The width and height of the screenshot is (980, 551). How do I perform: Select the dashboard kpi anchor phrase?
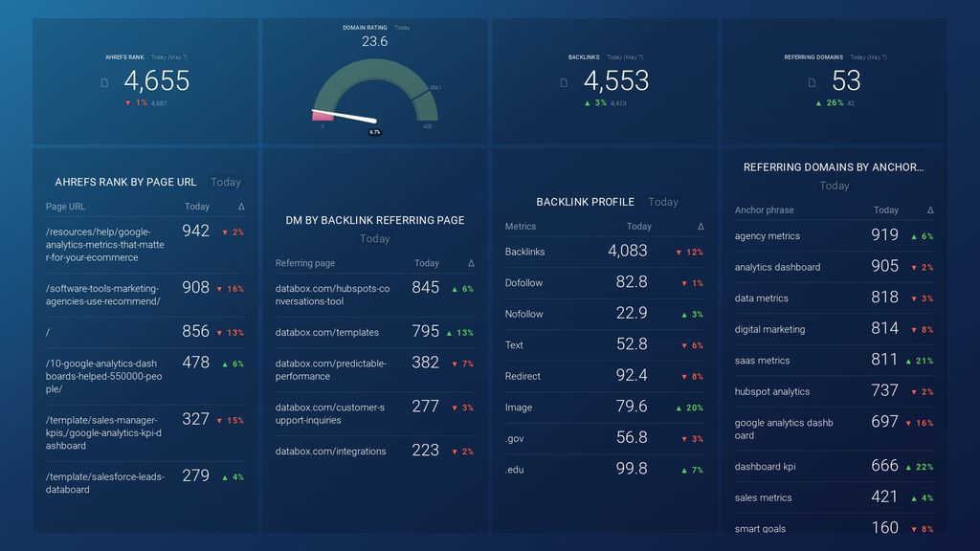point(765,467)
